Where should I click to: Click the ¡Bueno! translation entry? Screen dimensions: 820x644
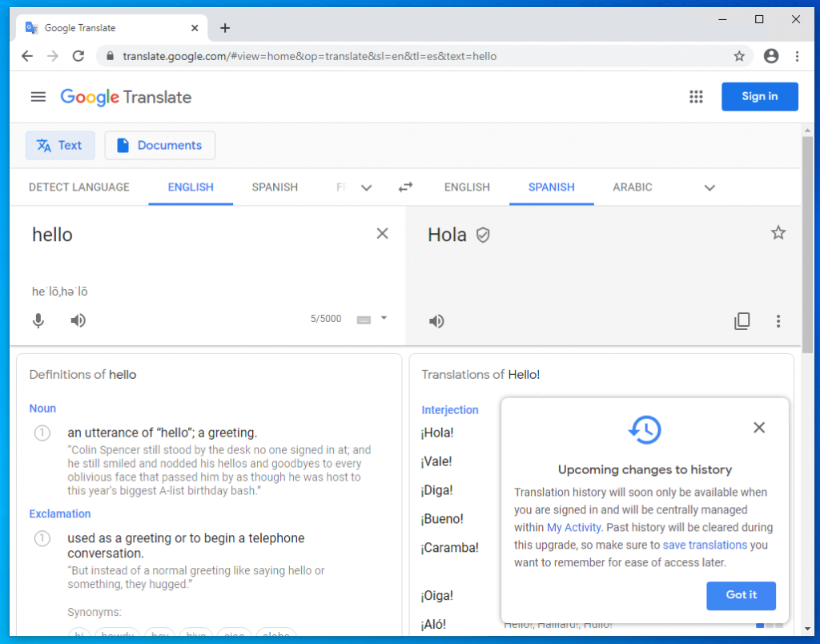[x=442, y=519]
